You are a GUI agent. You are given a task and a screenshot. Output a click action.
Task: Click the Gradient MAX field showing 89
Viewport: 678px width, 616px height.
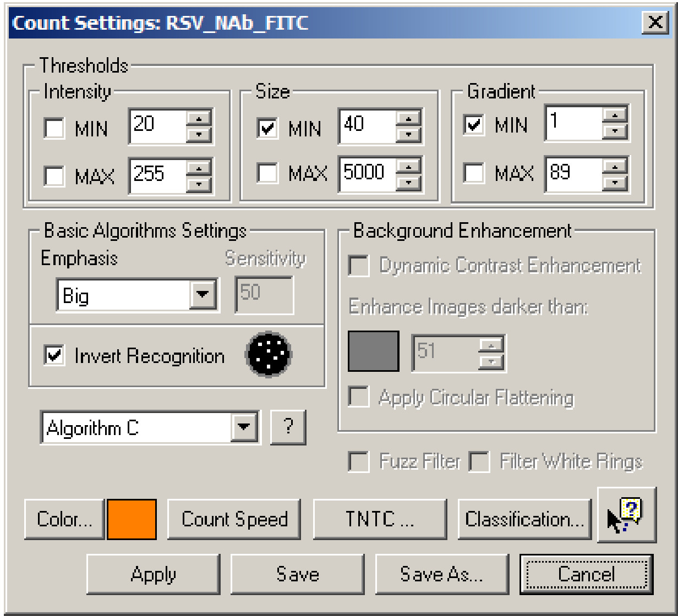coord(574,174)
